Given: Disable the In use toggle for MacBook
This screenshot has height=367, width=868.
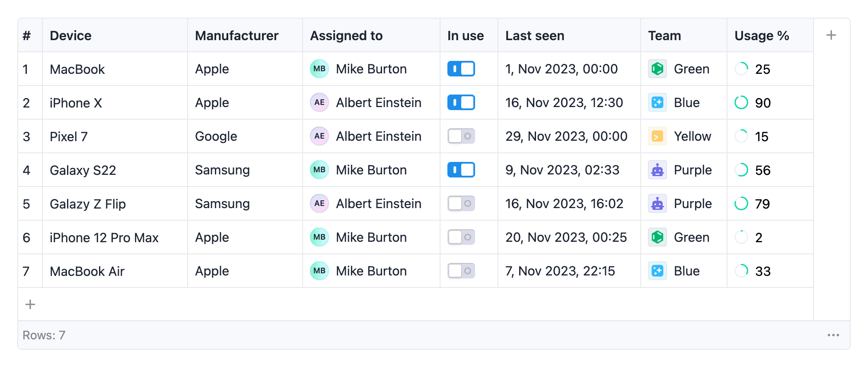Looking at the screenshot, I should coord(461,69).
